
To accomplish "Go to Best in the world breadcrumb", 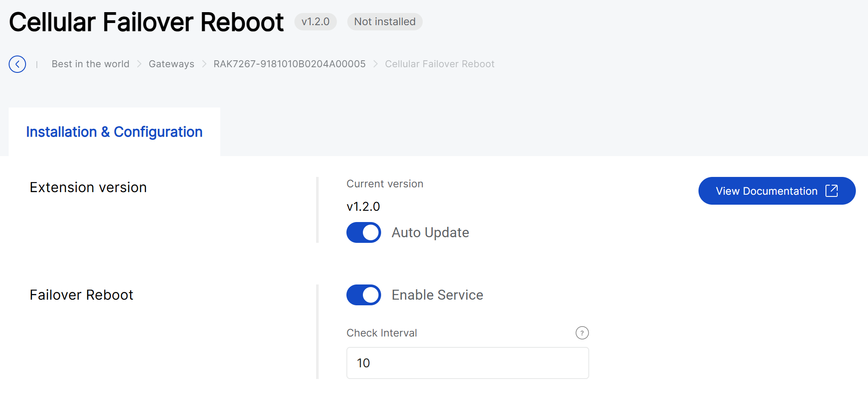I will (x=90, y=64).
